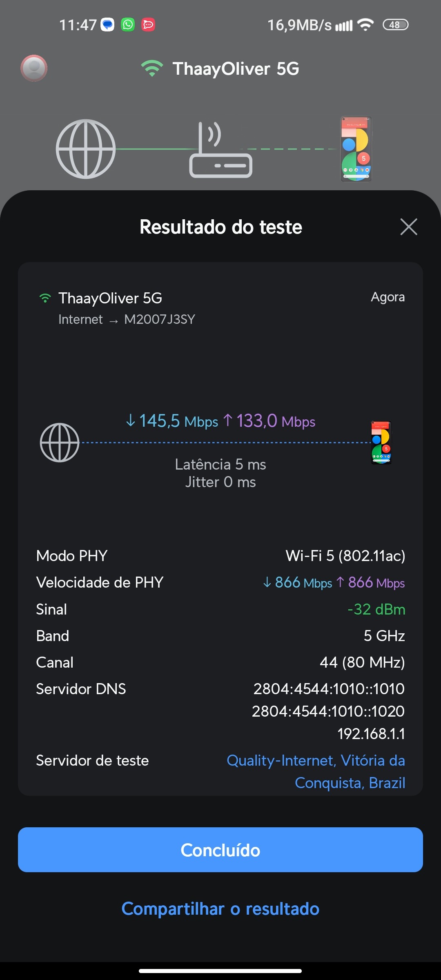Tap the battery indicator in status bar
Screen dimensions: 441x980
(x=395, y=25)
